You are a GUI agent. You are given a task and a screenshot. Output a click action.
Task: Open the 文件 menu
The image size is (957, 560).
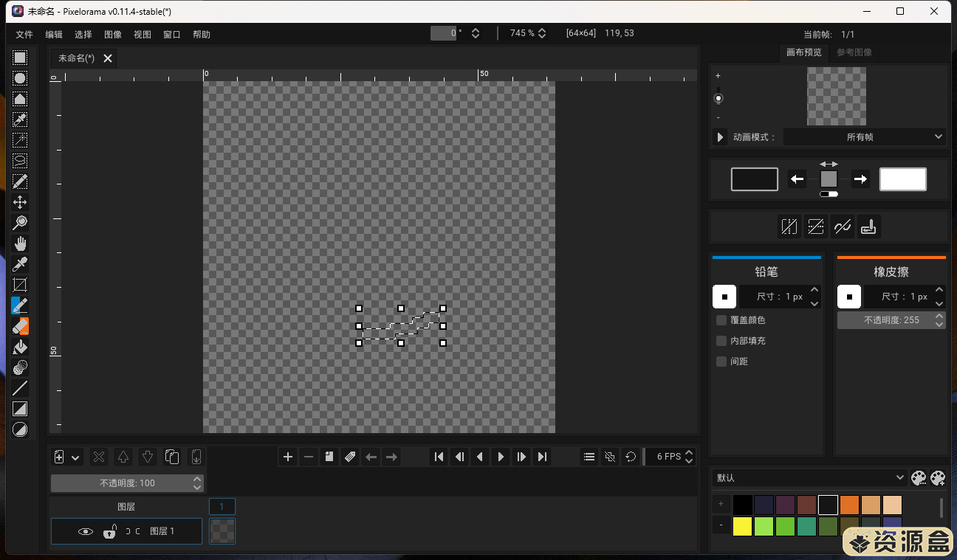point(24,34)
